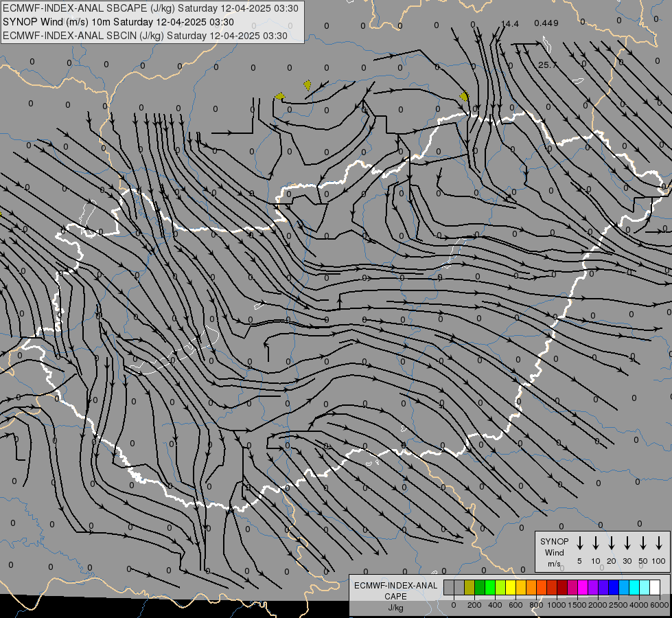Select the dark green CAPE legend swatch
672x618 pixels.
pos(480,587)
